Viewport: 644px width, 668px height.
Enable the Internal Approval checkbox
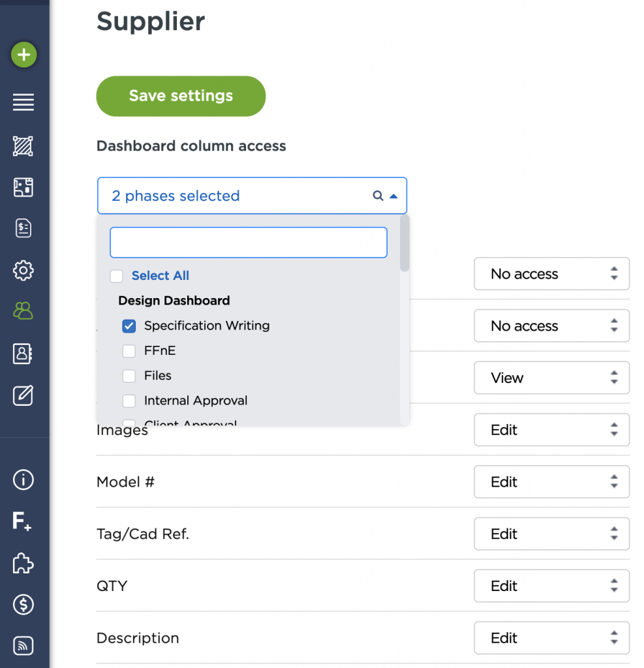tap(129, 401)
